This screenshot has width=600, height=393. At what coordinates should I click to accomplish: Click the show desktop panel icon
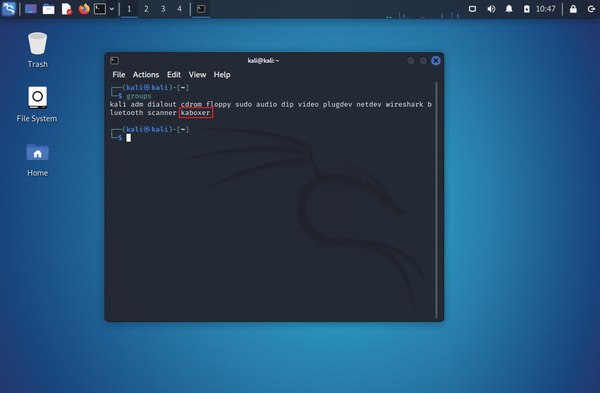31,9
